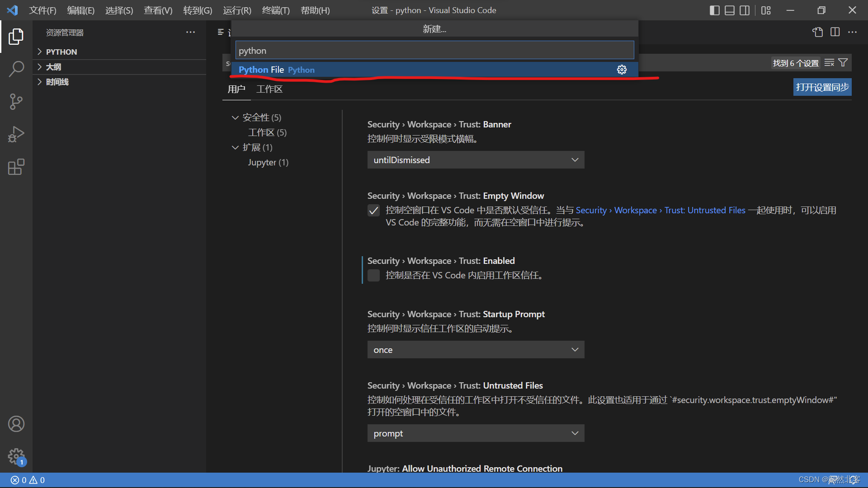Open Run and Debug view
This screenshot has width=868, height=488.
16,134
